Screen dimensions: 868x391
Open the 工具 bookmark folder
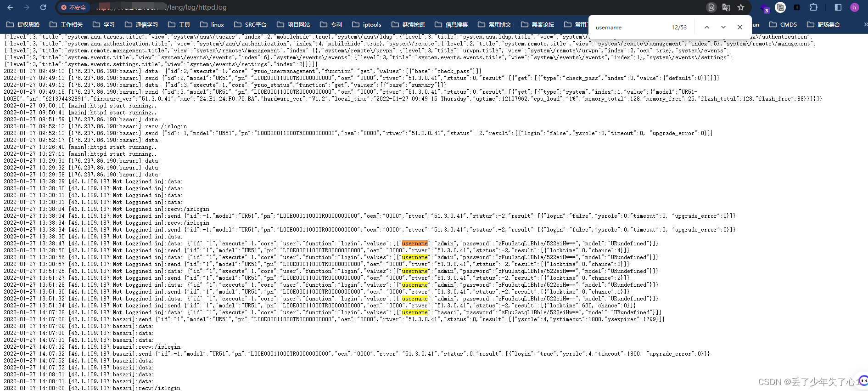179,24
